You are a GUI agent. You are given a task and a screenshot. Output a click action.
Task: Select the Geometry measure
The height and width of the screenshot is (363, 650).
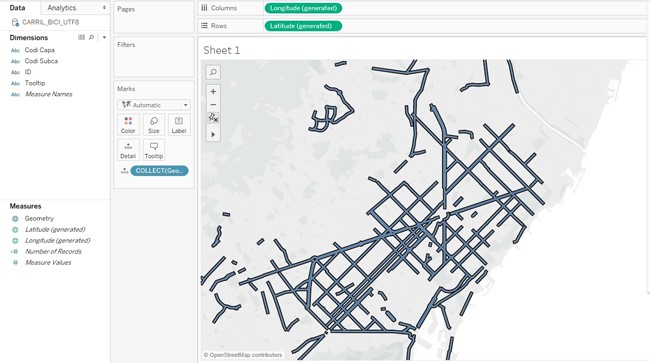tap(39, 218)
